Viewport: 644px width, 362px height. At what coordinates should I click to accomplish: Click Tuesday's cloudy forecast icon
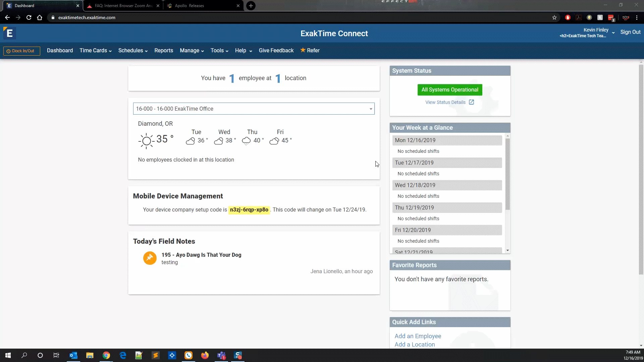(x=190, y=141)
